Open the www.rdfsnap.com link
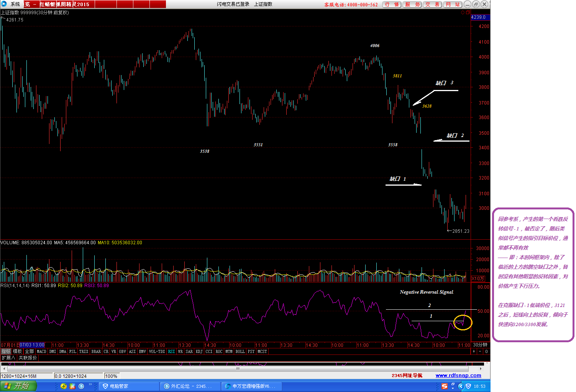The image size is (576, 392). coord(458,376)
